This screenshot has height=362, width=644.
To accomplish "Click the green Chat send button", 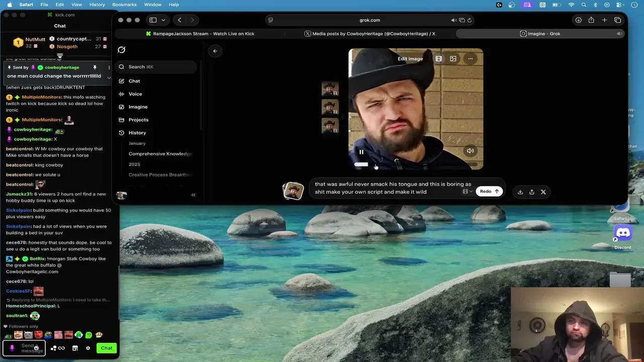I will tap(107, 348).
